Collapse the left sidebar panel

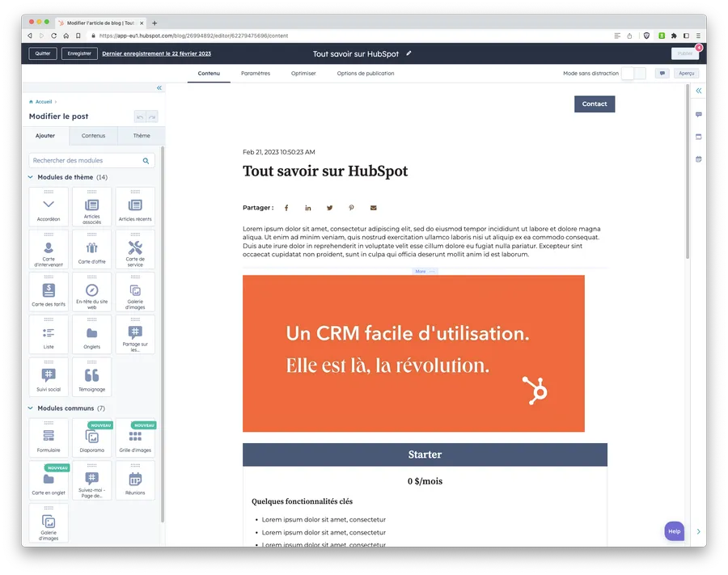(x=159, y=87)
